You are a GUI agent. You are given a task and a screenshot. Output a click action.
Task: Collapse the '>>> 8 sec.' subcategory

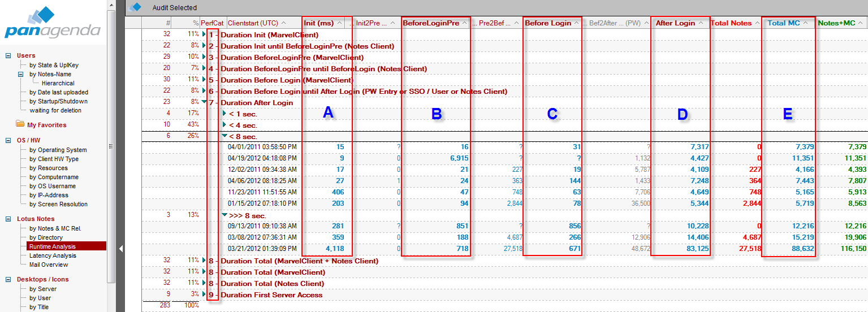tap(224, 215)
